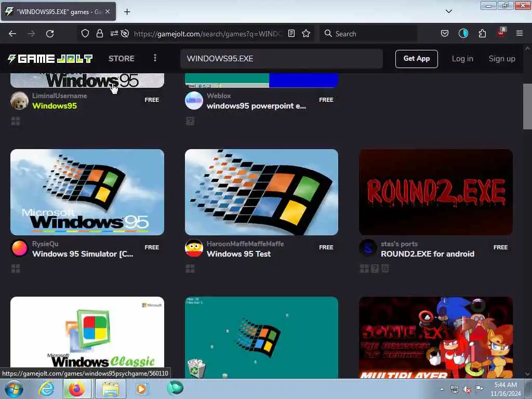This screenshot has height=399, width=532.
Task: Launch Internet Explorer from taskbar
Action: coord(46,389)
